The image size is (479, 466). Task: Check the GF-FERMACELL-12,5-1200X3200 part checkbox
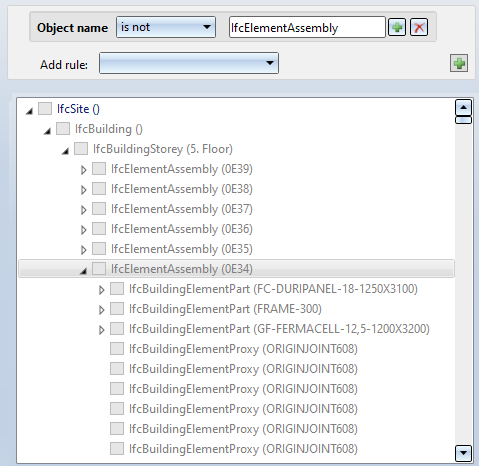(117, 329)
